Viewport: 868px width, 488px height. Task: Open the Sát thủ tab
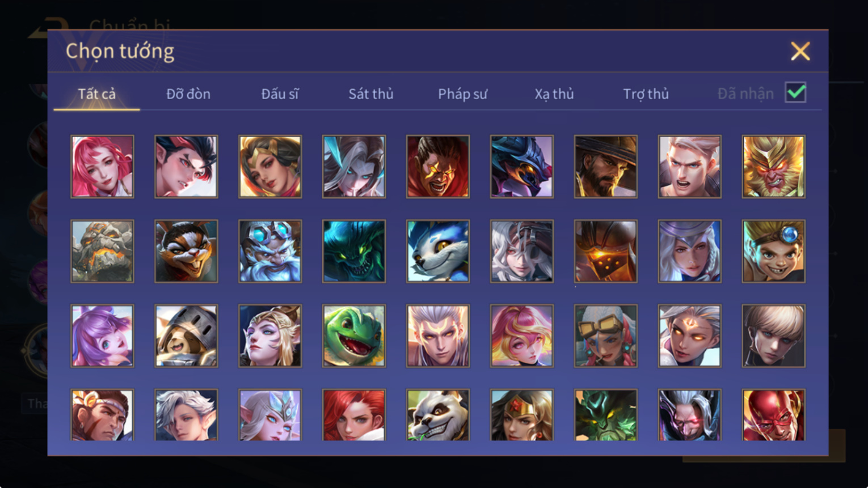click(371, 94)
